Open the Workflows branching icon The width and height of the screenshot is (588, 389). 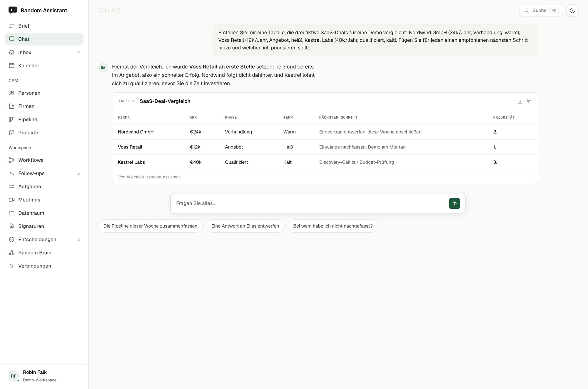[12, 160]
